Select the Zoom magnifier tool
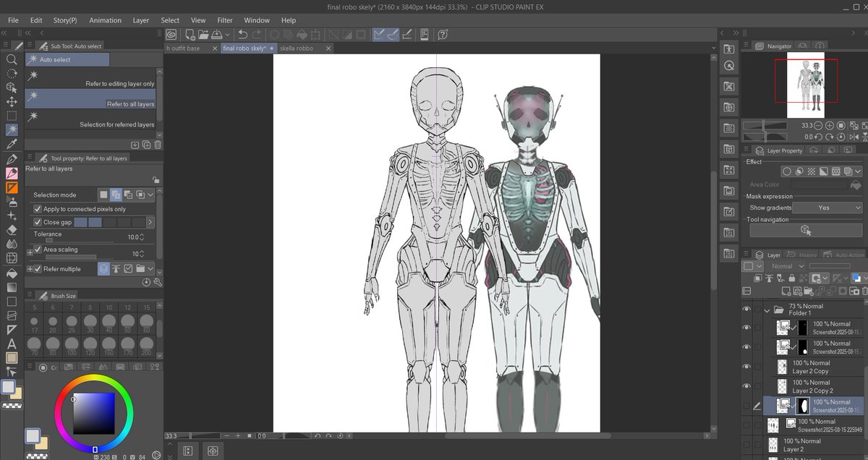The height and width of the screenshot is (460, 868). tap(12, 59)
